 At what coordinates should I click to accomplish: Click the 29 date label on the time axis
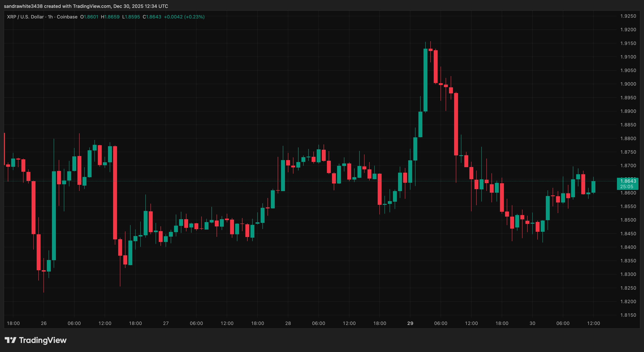(410, 323)
